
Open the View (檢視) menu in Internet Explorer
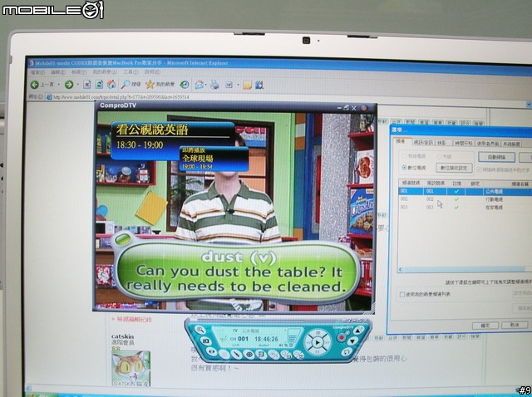[x=79, y=72]
